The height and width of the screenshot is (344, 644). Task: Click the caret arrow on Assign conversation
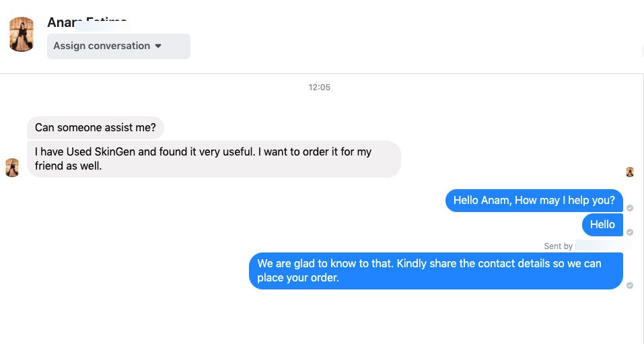click(158, 46)
